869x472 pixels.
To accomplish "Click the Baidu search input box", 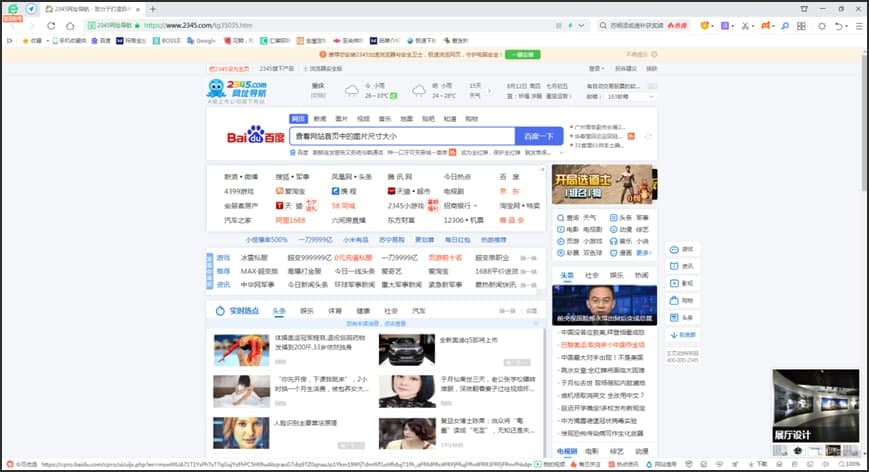I will coord(400,136).
